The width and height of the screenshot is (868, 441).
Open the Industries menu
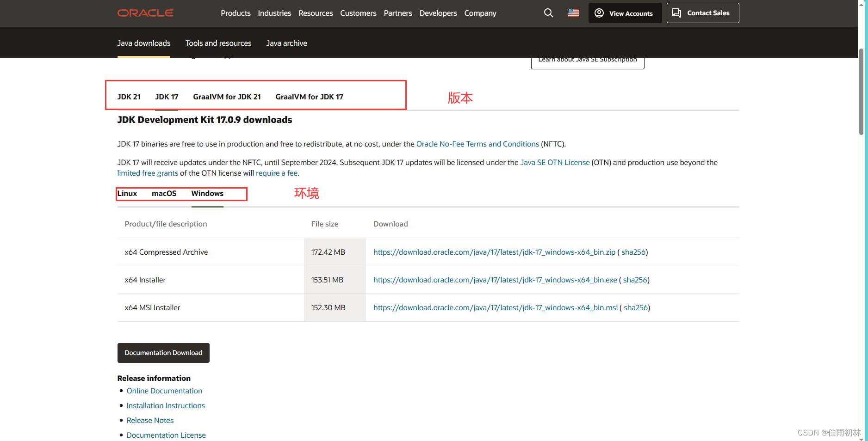click(x=274, y=13)
